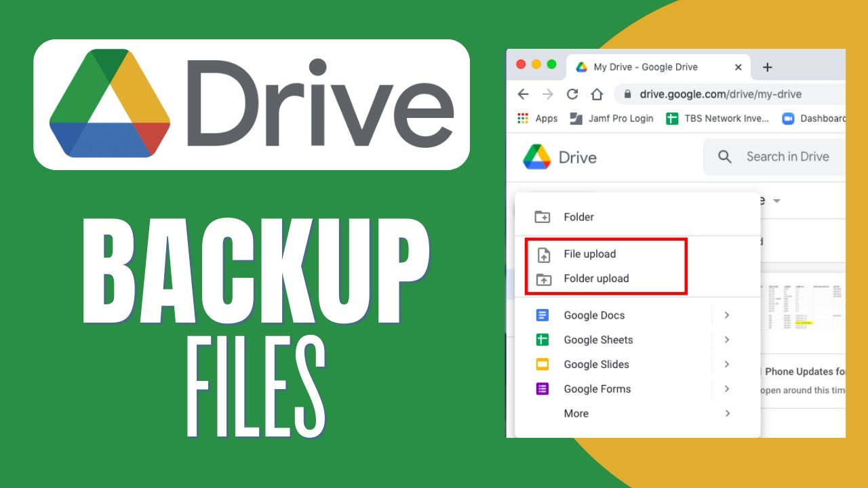Open the More submenu entry
The image size is (868, 488).
pyautogui.click(x=637, y=413)
